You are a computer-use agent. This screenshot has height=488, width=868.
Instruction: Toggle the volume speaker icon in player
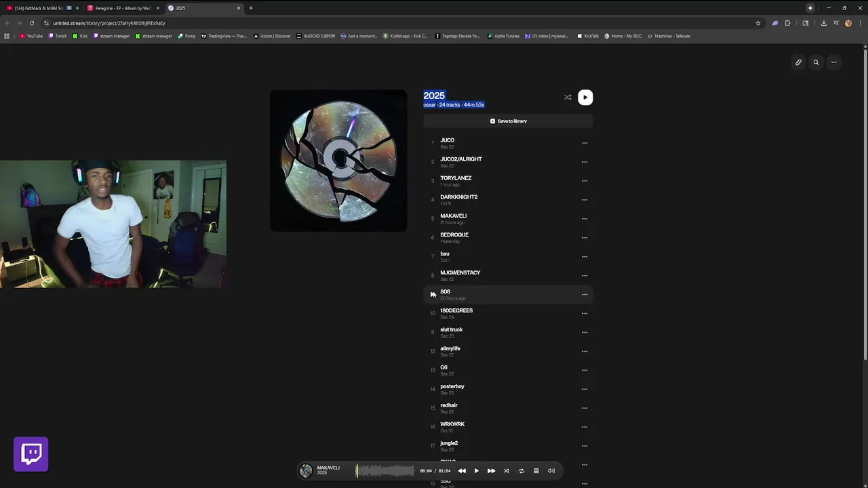(551, 471)
